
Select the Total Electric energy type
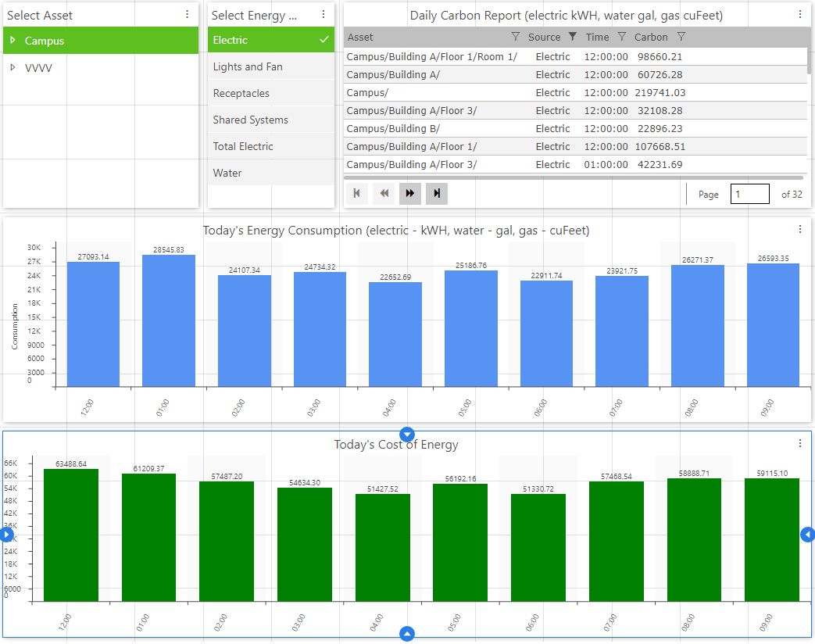pyautogui.click(x=271, y=146)
